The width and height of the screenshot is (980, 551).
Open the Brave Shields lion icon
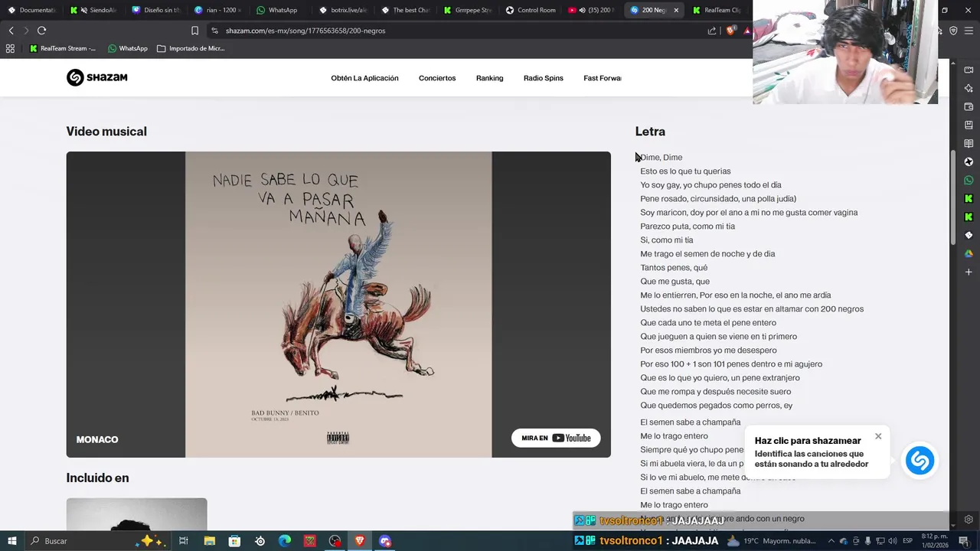tap(730, 31)
